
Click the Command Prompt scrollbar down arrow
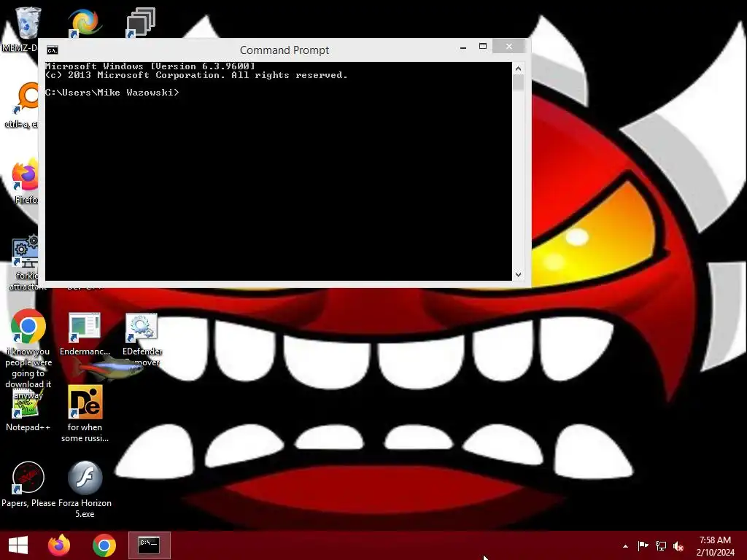click(x=519, y=275)
